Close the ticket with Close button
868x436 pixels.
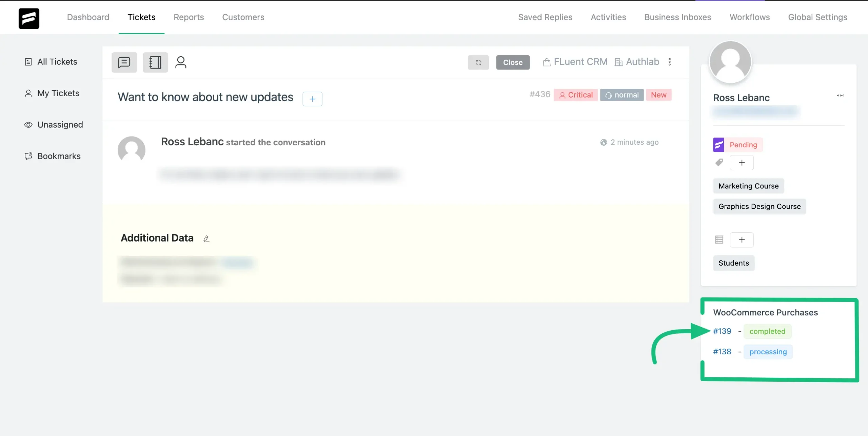coord(513,62)
